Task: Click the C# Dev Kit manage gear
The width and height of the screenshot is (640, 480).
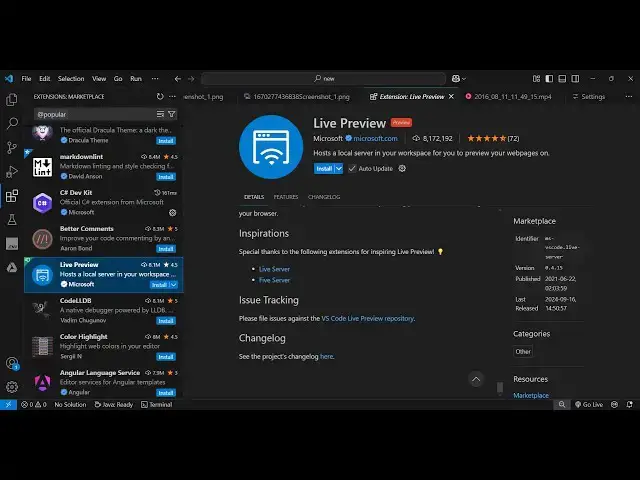Action: [173, 213]
